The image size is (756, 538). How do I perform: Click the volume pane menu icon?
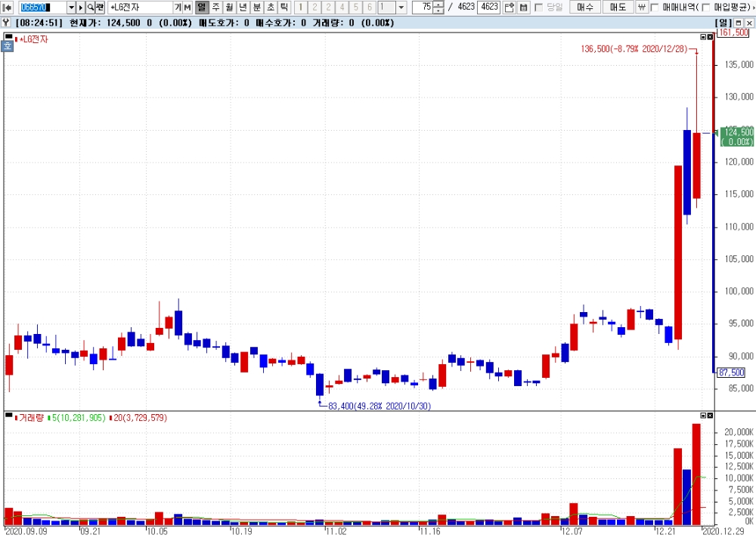(x=8, y=415)
